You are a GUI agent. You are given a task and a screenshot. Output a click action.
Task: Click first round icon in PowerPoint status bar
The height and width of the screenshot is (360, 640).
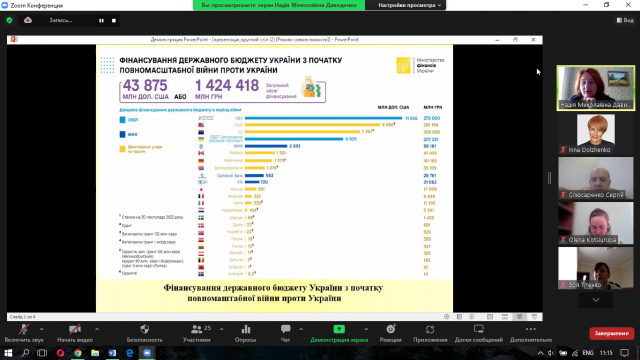coord(447,317)
